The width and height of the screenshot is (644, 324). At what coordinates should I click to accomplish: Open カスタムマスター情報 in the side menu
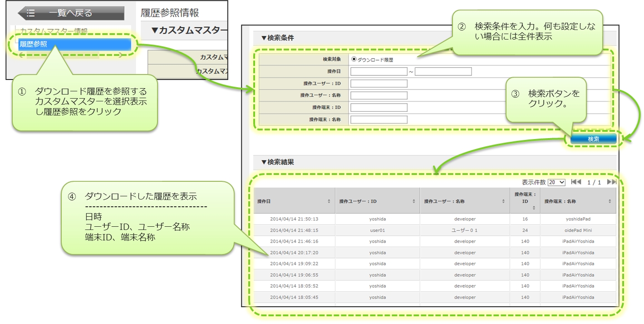point(54,31)
